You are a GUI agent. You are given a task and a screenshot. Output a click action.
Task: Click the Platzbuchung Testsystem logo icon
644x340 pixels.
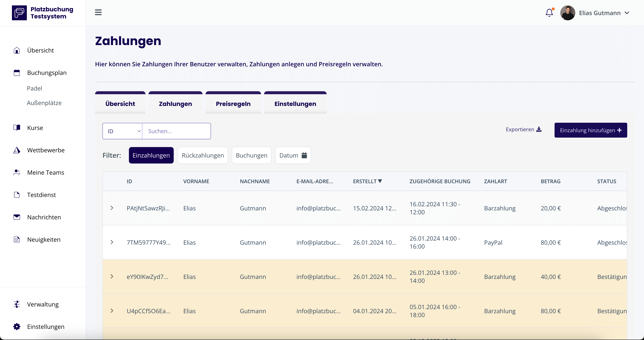[x=19, y=13]
